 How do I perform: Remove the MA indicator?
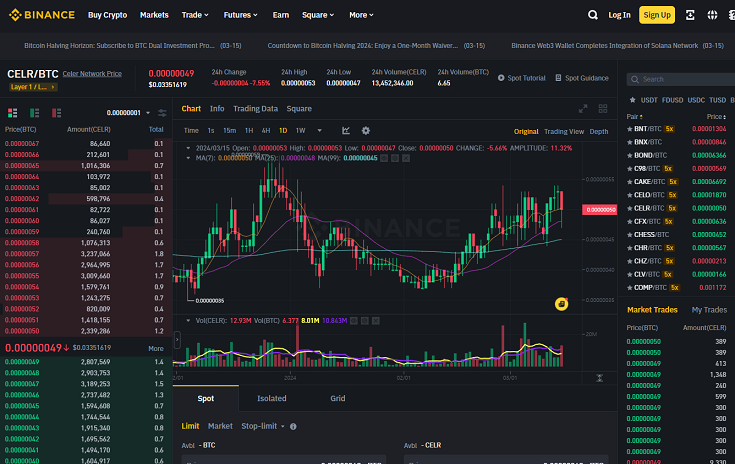coord(406,158)
